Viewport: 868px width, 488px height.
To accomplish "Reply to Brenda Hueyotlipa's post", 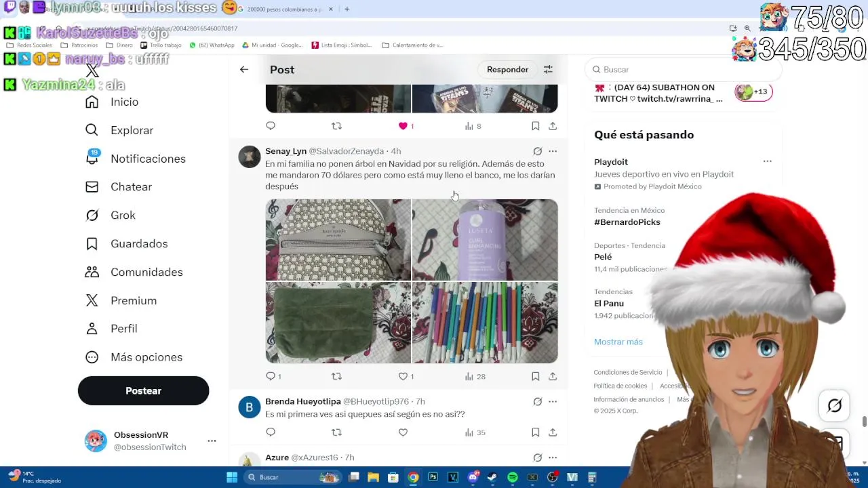I will pyautogui.click(x=271, y=432).
